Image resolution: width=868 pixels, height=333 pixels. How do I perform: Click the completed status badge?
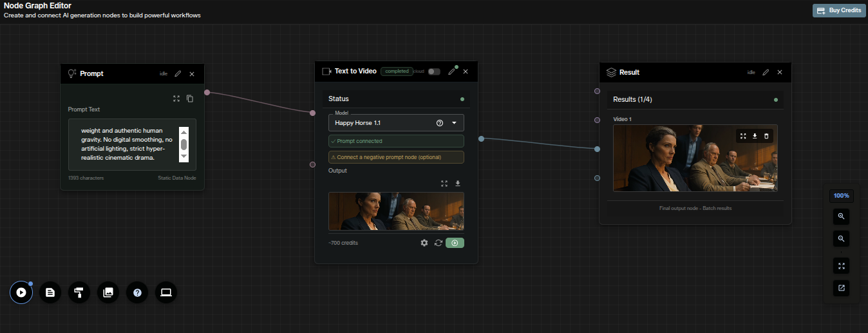(x=397, y=71)
